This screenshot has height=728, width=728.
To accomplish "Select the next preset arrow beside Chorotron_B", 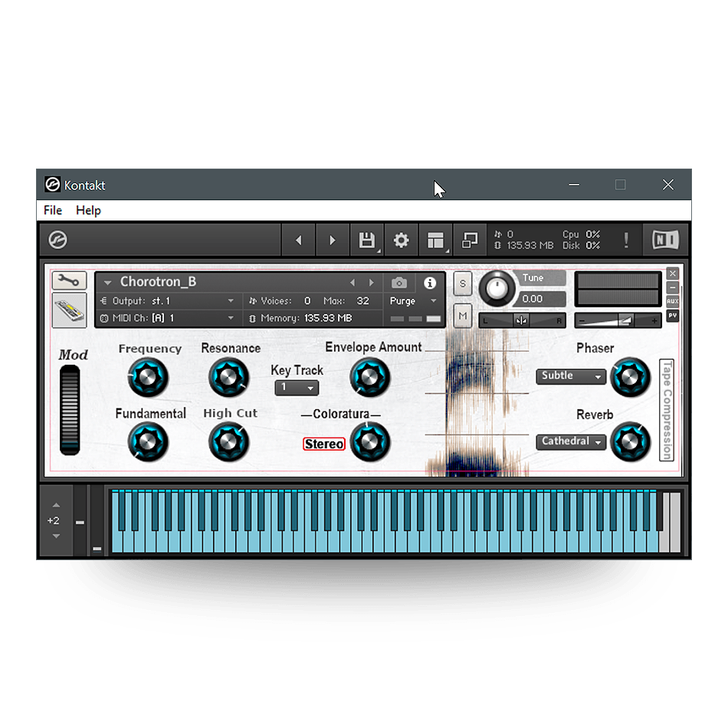I will pyautogui.click(x=371, y=282).
